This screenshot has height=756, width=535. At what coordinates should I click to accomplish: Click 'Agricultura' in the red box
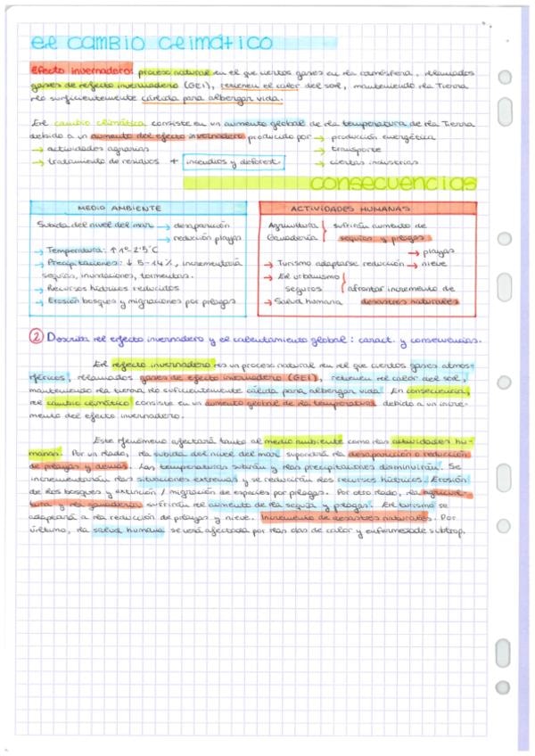coord(292,226)
